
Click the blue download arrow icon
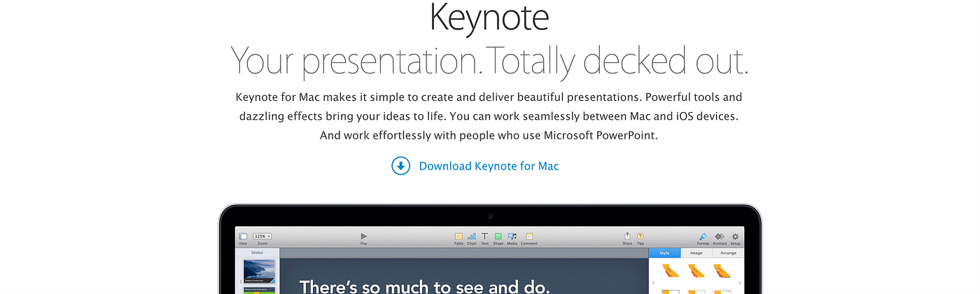400,166
